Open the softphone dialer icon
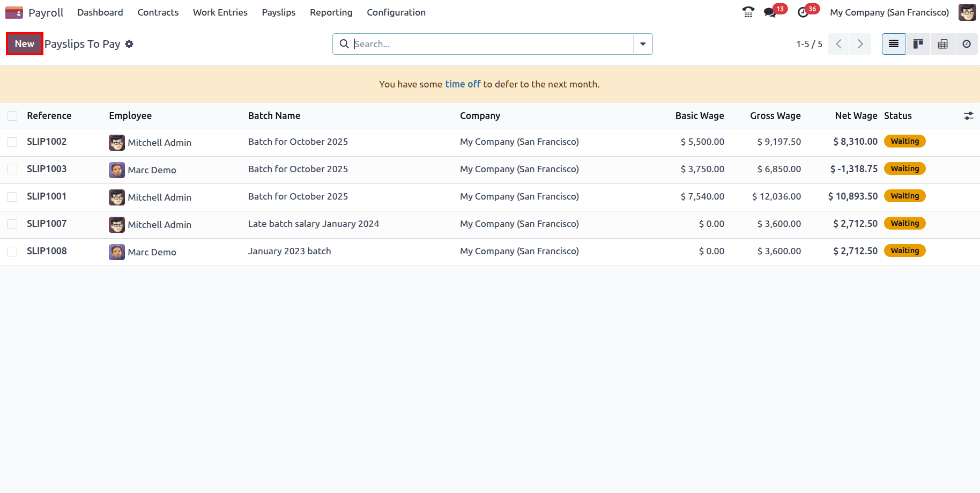The image size is (980, 493). [748, 12]
